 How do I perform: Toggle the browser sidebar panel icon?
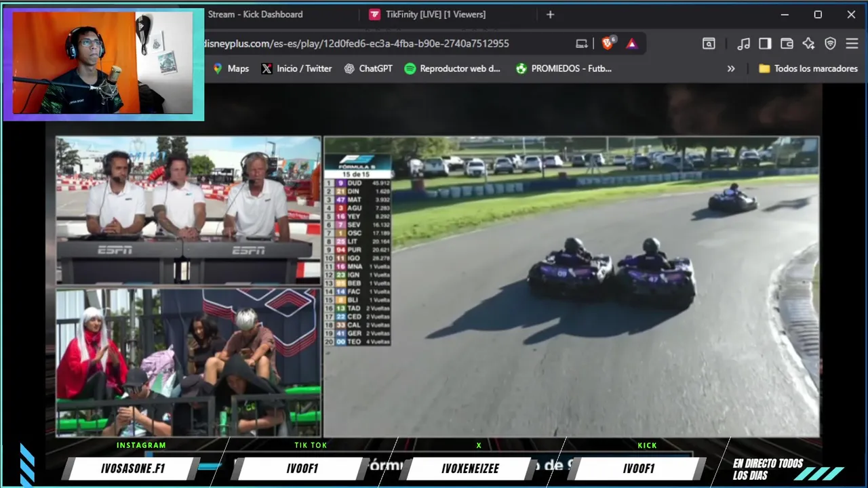pos(765,43)
